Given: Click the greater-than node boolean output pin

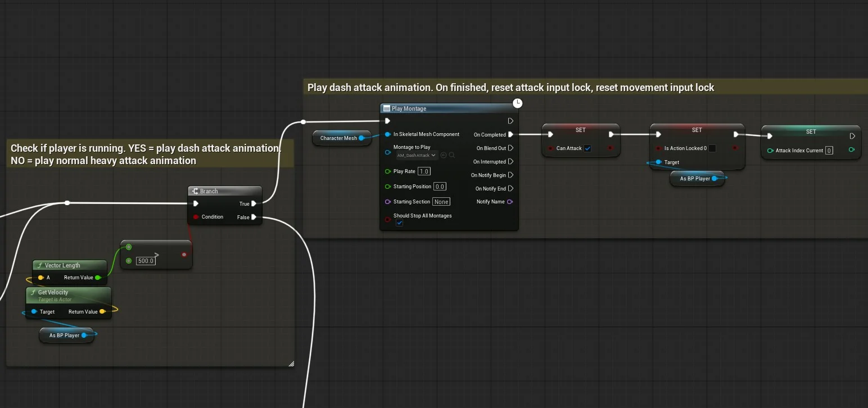Looking at the screenshot, I should pyautogui.click(x=184, y=255).
